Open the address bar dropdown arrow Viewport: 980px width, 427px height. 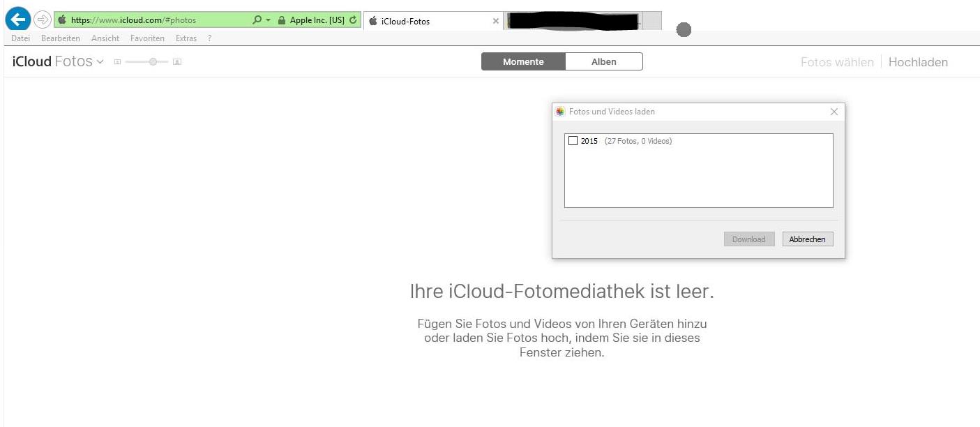pyautogui.click(x=268, y=20)
